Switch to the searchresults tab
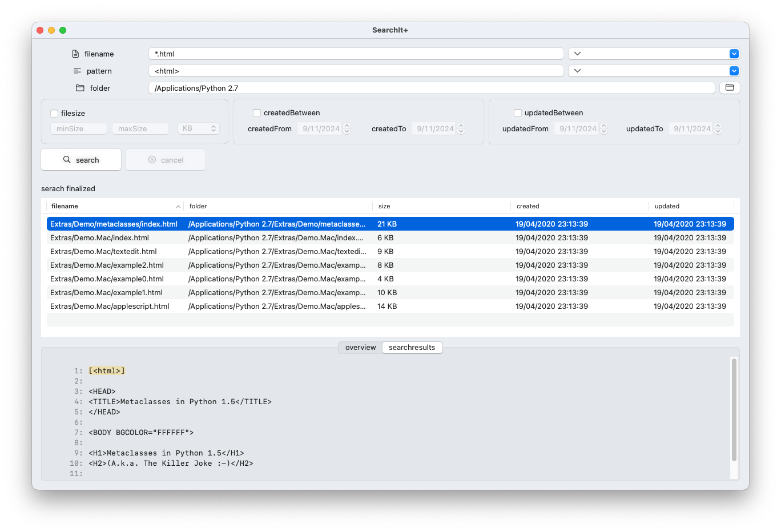Image resolution: width=781 pixels, height=532 pixels. [x=412, y=347]
